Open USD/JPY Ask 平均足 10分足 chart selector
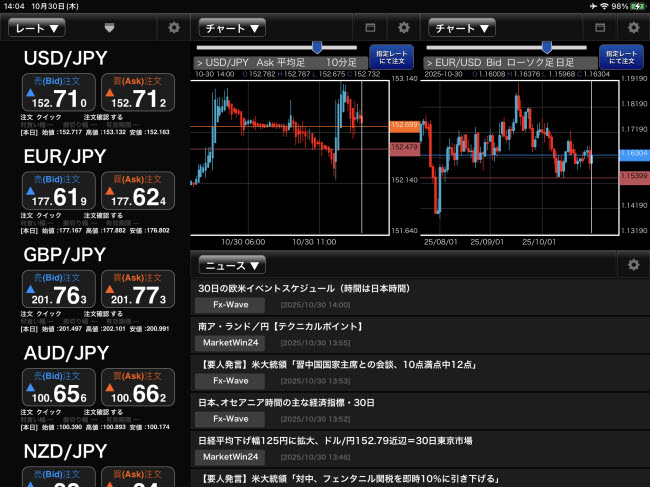This screenshot has height=487, width=650. click(x=281, y=63)
